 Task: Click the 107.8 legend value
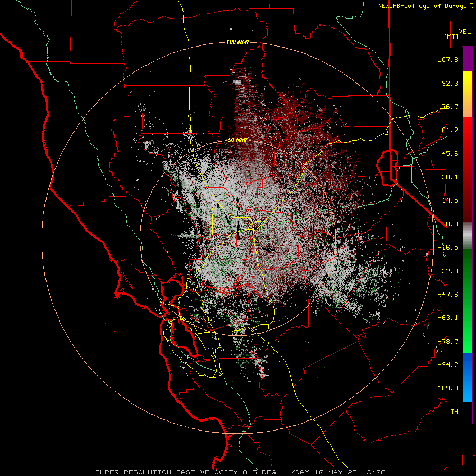point(448,59)
